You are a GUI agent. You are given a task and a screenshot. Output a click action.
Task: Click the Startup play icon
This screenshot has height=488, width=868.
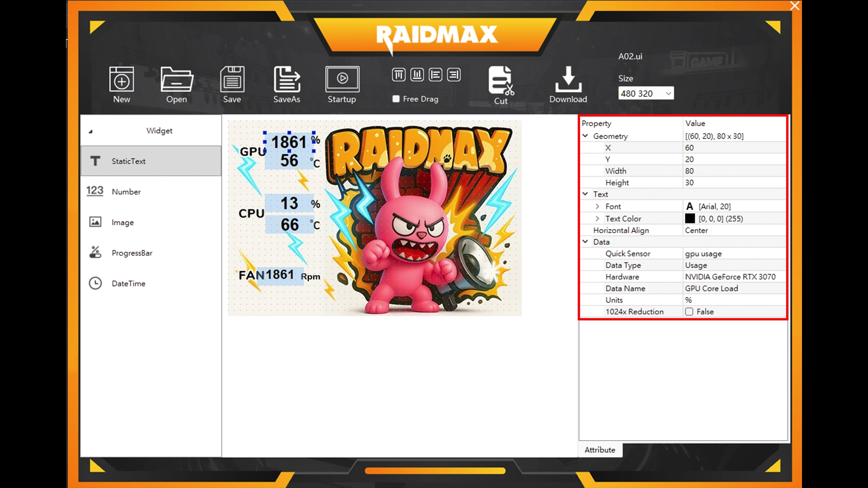[x=342, y=79]
